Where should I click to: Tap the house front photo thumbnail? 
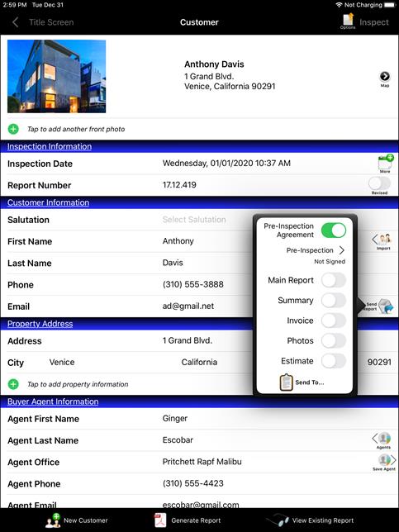(57, 76)
